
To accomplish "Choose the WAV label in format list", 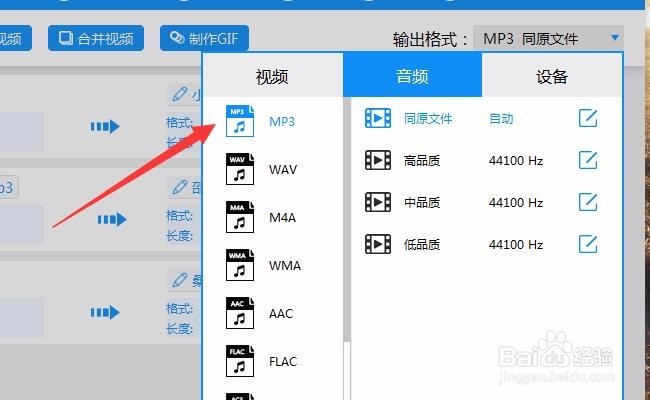I will click(283, 170).
